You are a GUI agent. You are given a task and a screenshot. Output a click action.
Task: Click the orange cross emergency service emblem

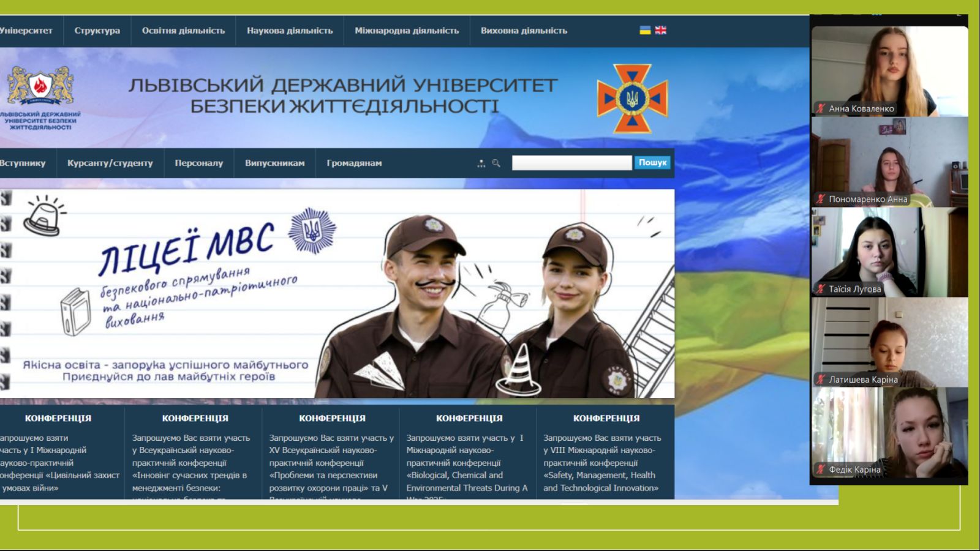632,98
